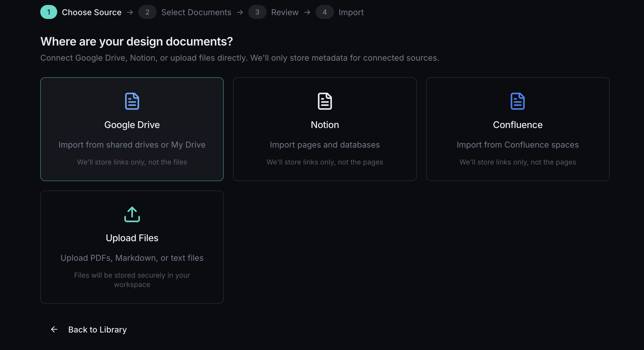The width and height of the screenshot is (644, 350).
Task: Click the step 2 circle badge
Action: 147,12
